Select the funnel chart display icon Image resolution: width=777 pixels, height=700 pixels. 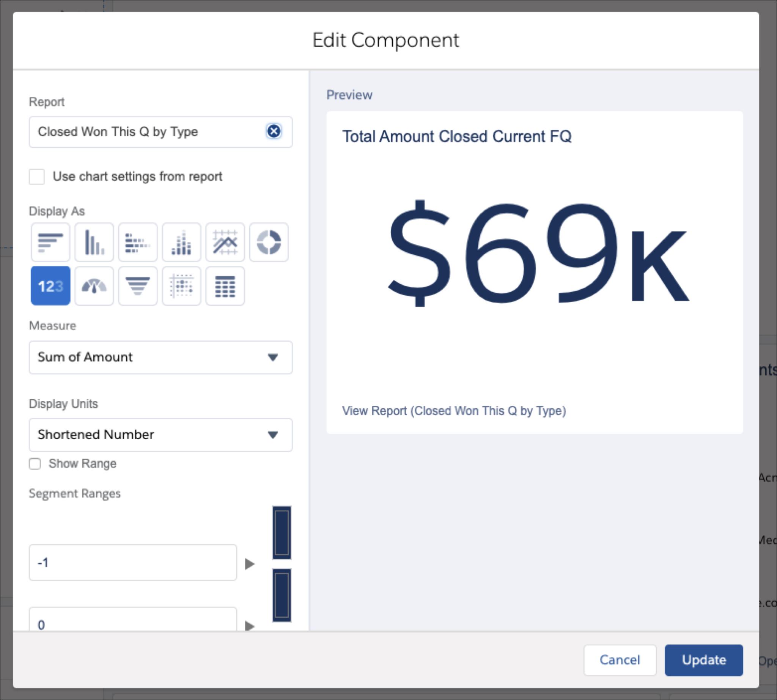(137, 285)
